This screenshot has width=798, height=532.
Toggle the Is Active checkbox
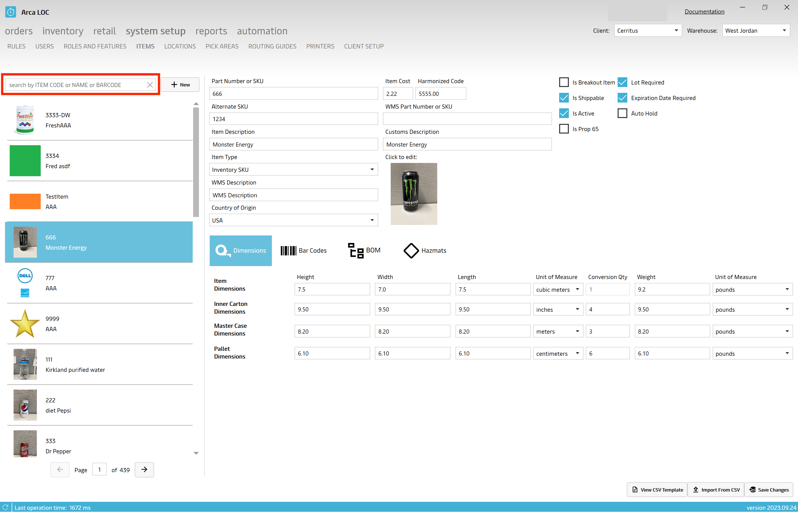point(564,113)
